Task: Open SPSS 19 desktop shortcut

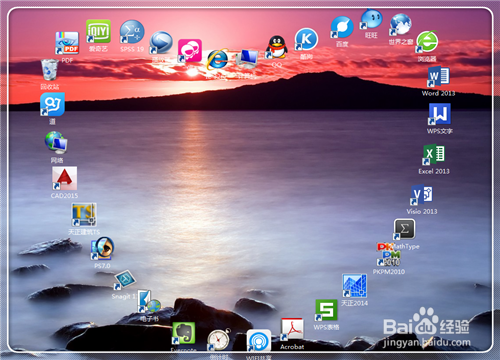Action: tap(132, 32)
